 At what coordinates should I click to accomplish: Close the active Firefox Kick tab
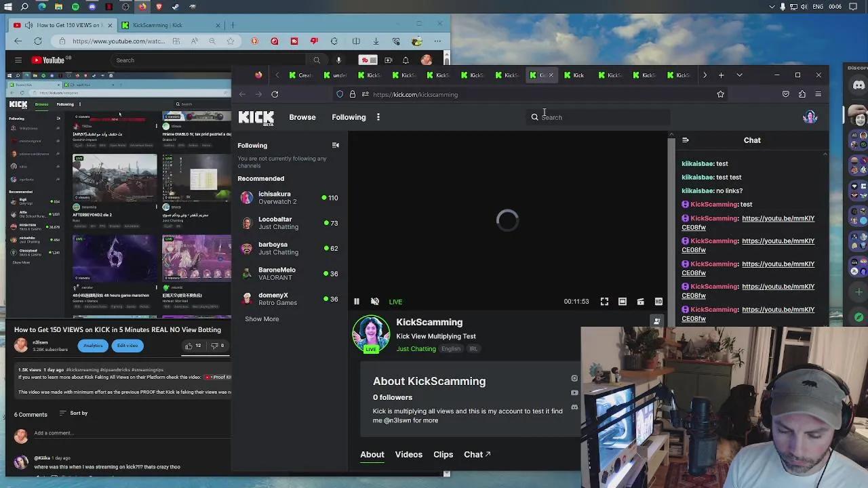pos(551,75)
